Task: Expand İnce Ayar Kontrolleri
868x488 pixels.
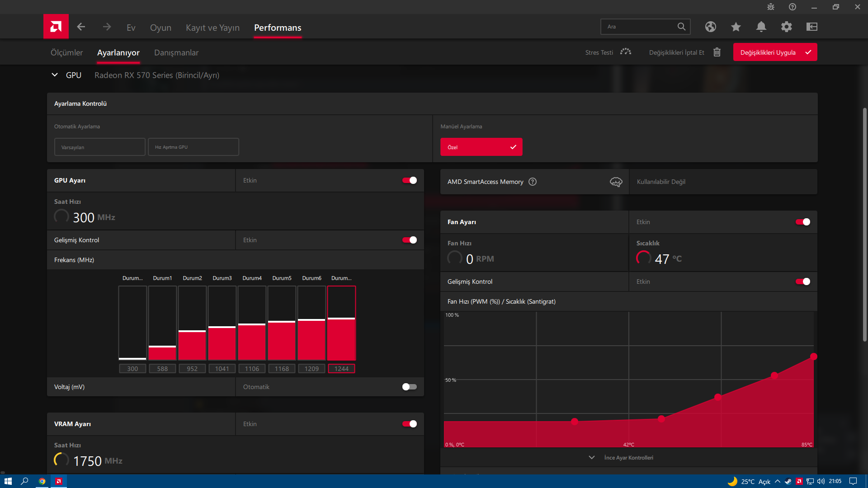Action: coord(628,458)
